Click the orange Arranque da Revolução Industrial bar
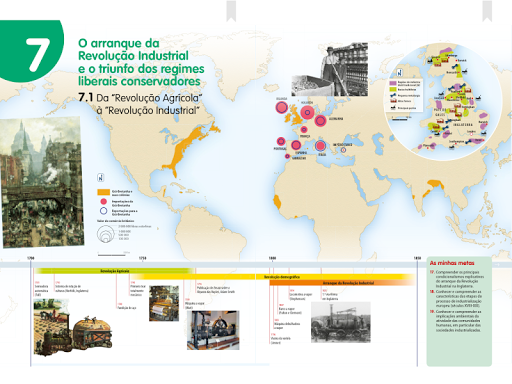The height and width of the screenshot is (384, 512). [343, 283]
